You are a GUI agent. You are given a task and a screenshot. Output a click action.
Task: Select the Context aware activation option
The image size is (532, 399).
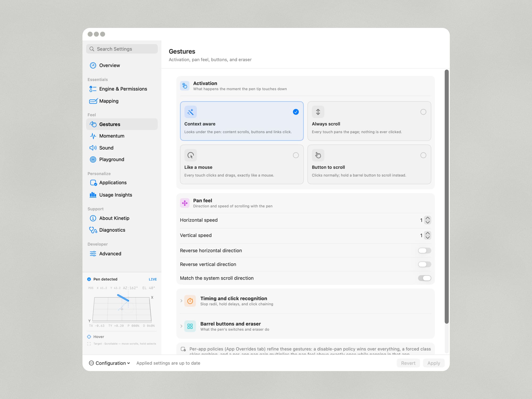click(x=242, y=121)
